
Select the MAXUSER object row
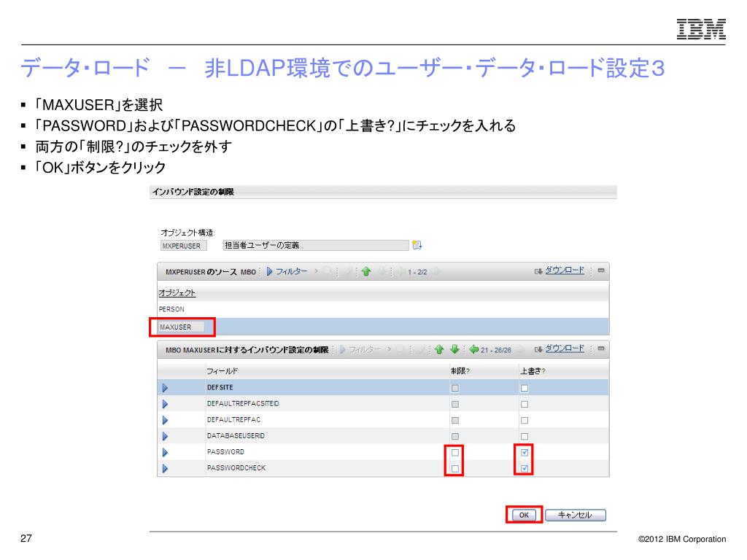383,327
